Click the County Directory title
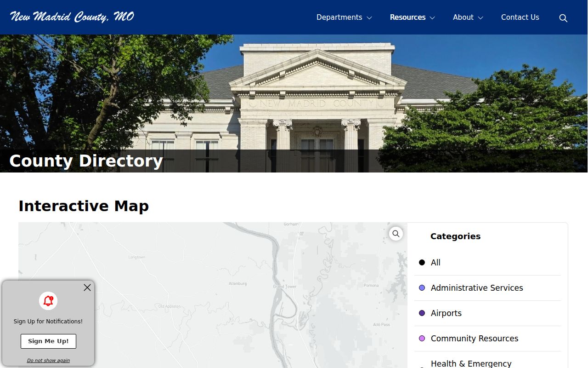The image size is (588, 368). click(86, 161)
